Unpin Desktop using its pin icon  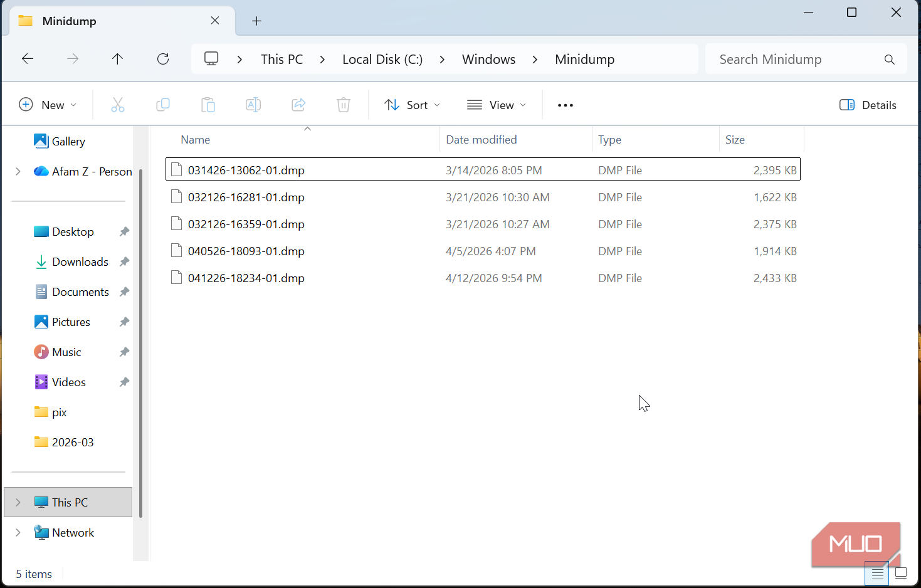[124, 232]
